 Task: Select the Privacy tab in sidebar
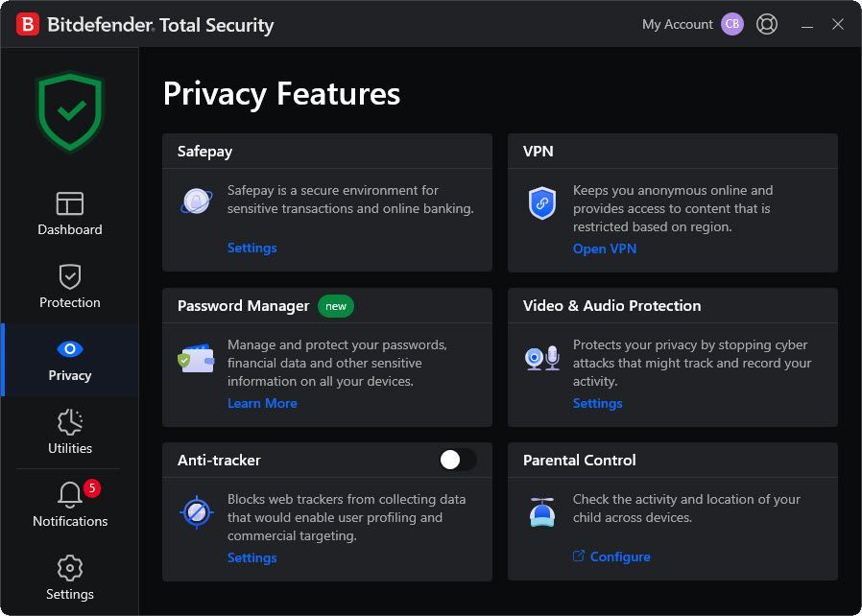pyautogui.click(x=69, y=359)
